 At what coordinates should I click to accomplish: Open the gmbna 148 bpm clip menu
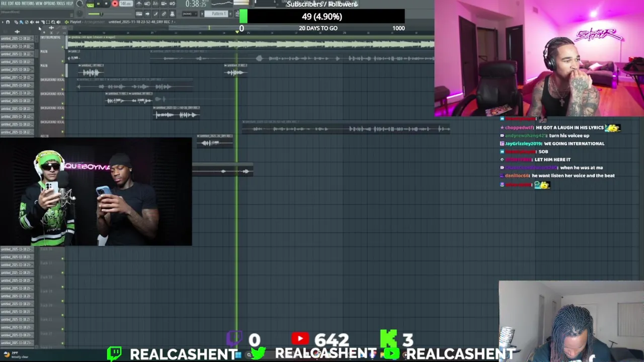[x=70, y=37]
